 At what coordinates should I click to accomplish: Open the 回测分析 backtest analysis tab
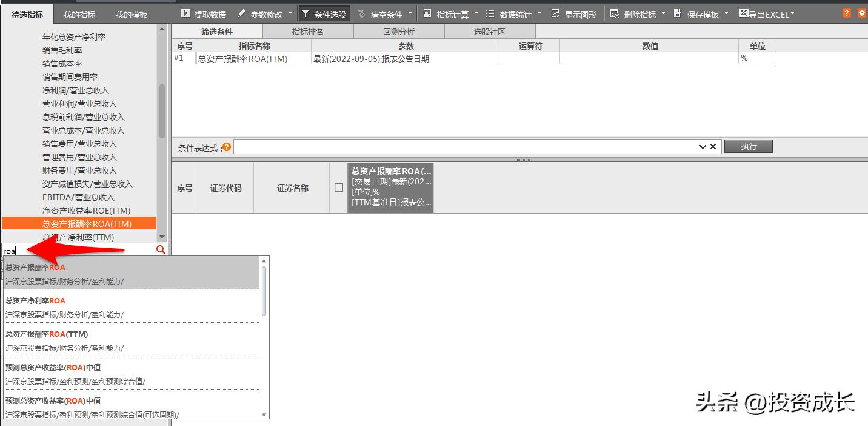(399, 30)
